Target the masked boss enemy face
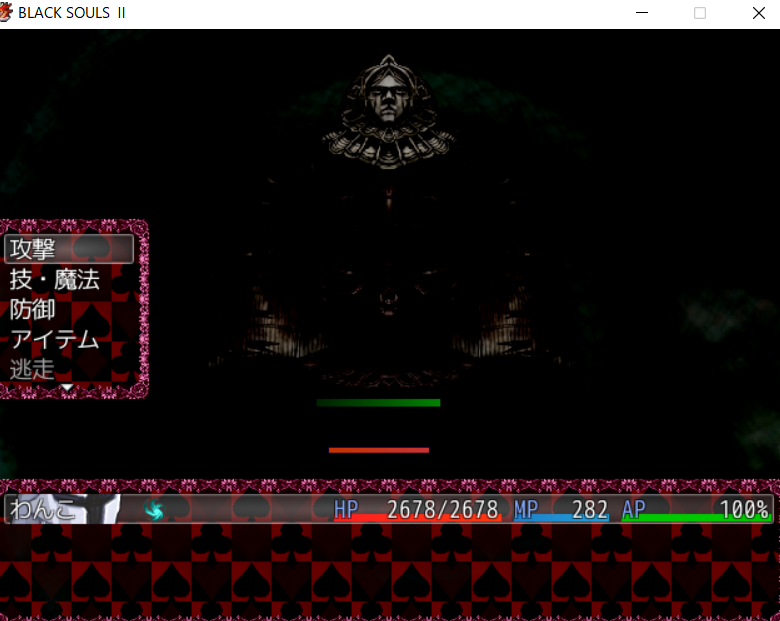The width and height of the screenshot is (780, 621). click(389, 98)
